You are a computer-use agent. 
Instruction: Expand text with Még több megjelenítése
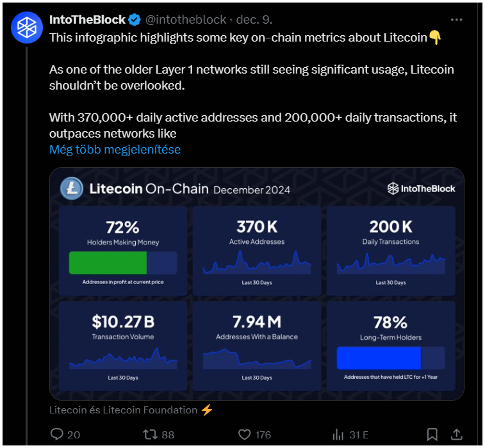(115, 150)
